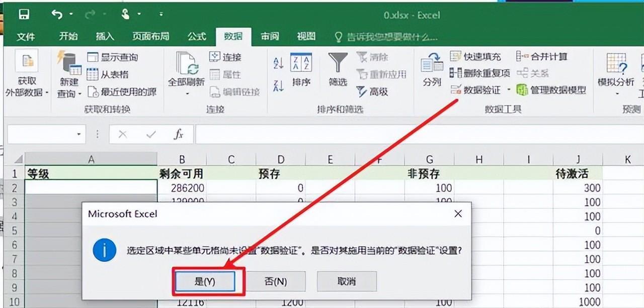Switch to the 公式 tab
The image size is (644, 308).
point(197,36)
